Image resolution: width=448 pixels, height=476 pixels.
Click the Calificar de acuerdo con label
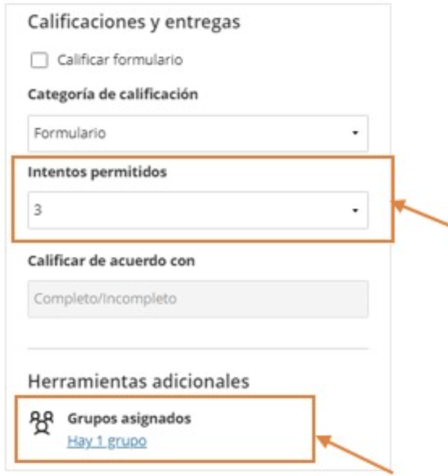tap(112, 261)
